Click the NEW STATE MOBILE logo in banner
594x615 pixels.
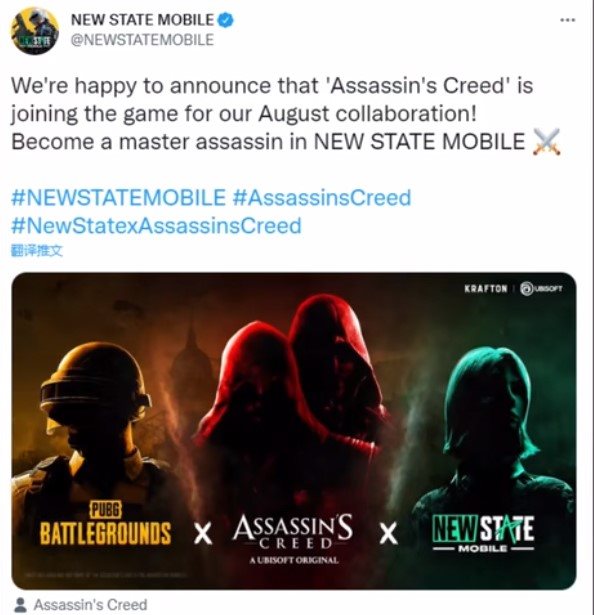click(x=483, y=533)
